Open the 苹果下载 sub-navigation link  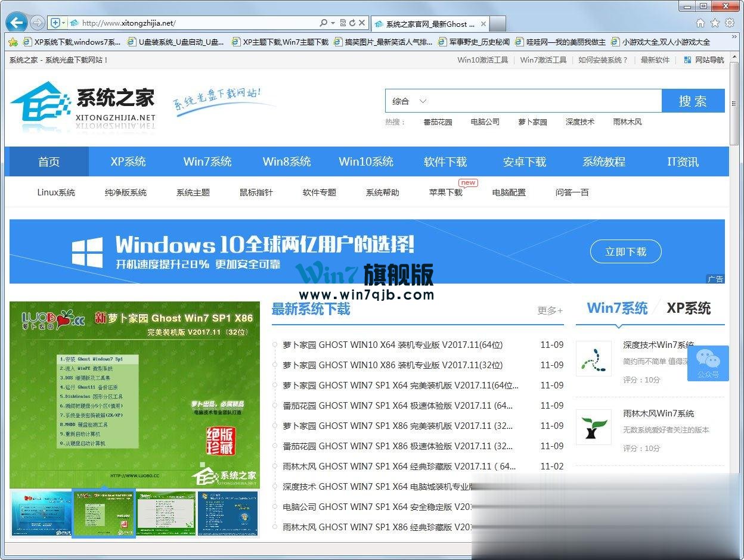[446, 192]
